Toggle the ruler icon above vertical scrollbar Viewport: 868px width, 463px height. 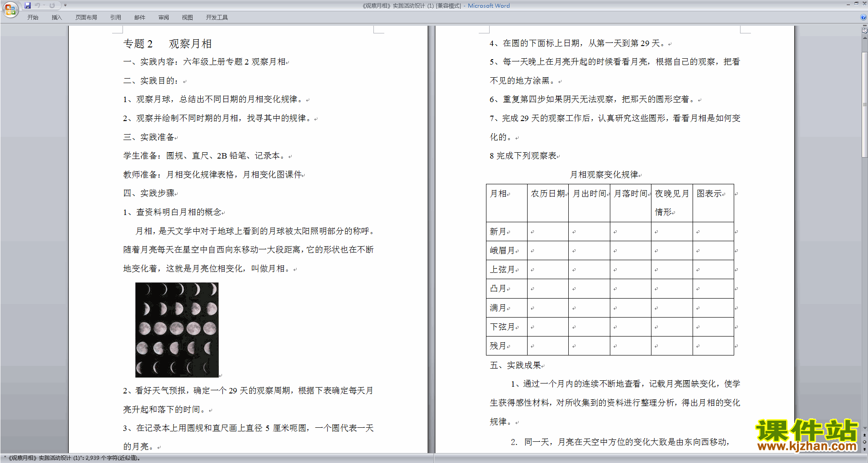coord(865,31)
